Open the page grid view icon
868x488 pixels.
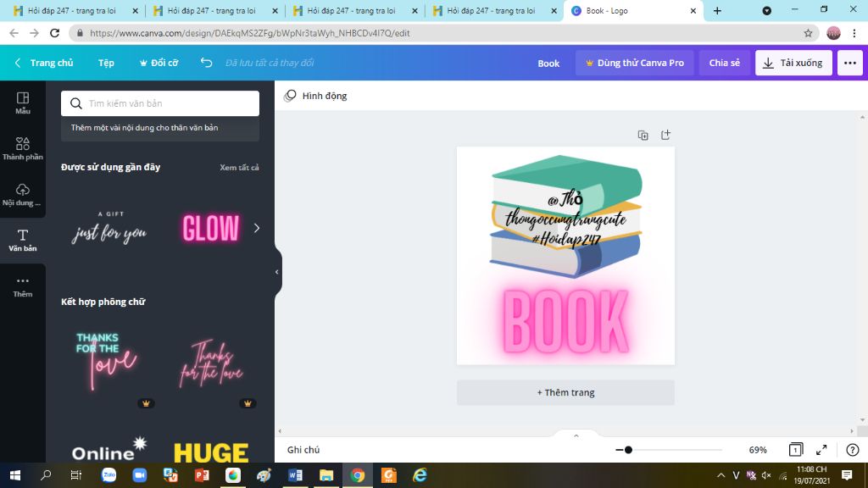(795, 450)
